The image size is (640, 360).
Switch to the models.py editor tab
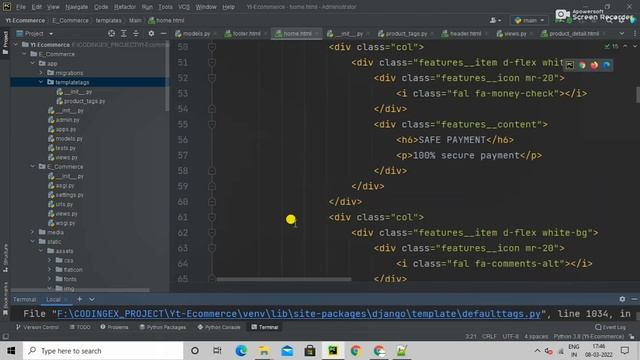[195, 33]
